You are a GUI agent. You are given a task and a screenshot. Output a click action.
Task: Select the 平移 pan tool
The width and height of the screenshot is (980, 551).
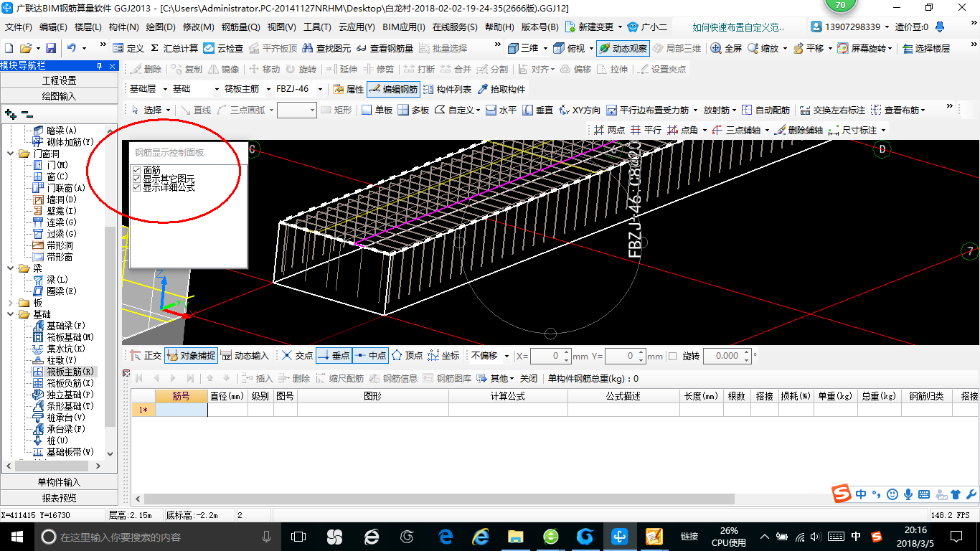(x=809, y=48)
